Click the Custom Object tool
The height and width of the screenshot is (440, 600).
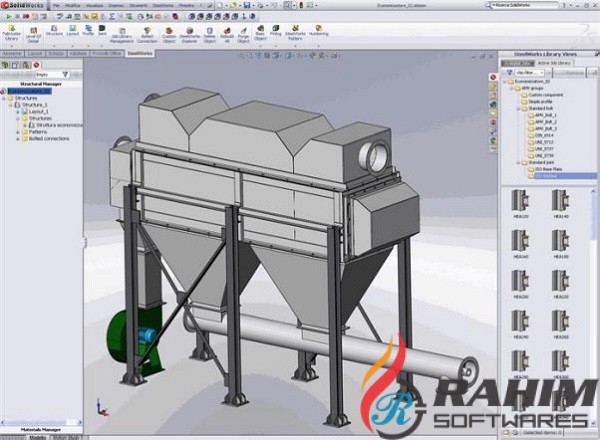pyautogui.click(x=169, y=35)
